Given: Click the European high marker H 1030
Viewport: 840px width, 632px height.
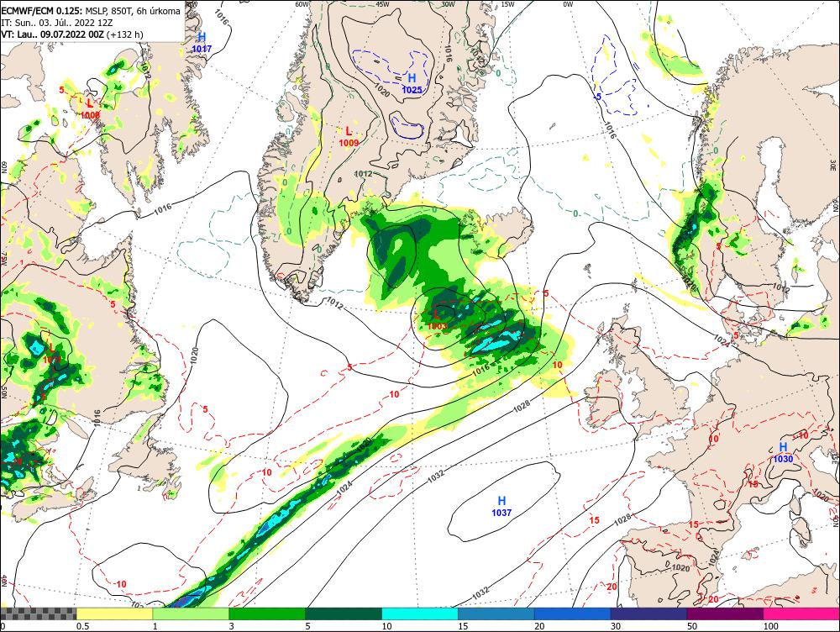Looking at the screenshot, I should pyautogui.click(x=783, y=452).
